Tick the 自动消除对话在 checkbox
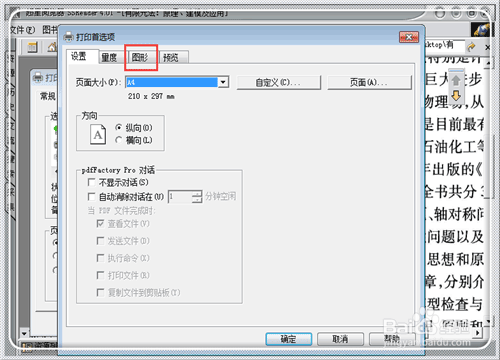Screen dimensions: 500x360 coord(126,197)
